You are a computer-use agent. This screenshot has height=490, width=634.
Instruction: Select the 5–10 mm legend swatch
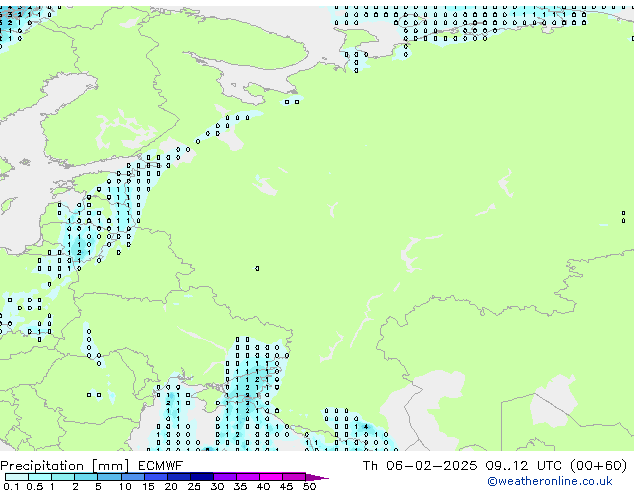tap(109, 477)
